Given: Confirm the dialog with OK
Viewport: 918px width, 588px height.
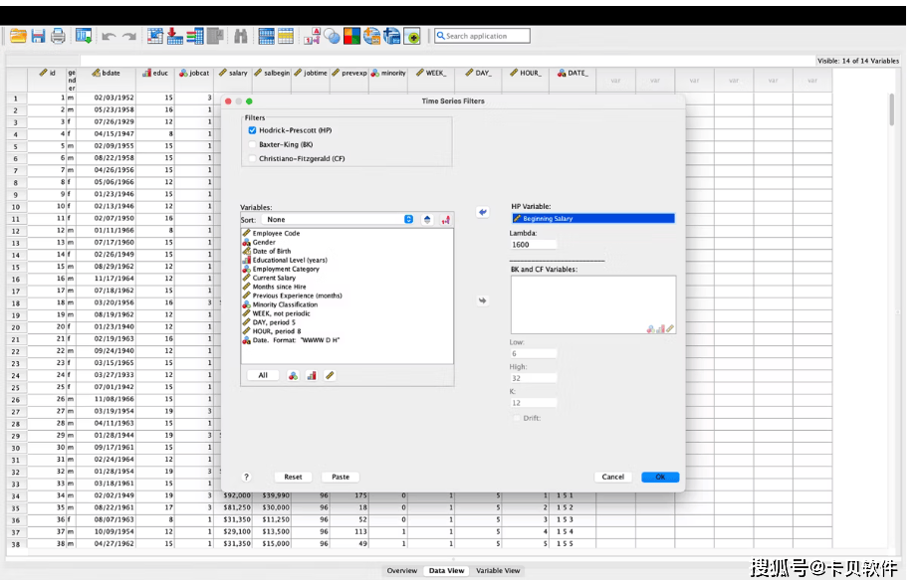Looking at the screenshot, I should (660, 477).
